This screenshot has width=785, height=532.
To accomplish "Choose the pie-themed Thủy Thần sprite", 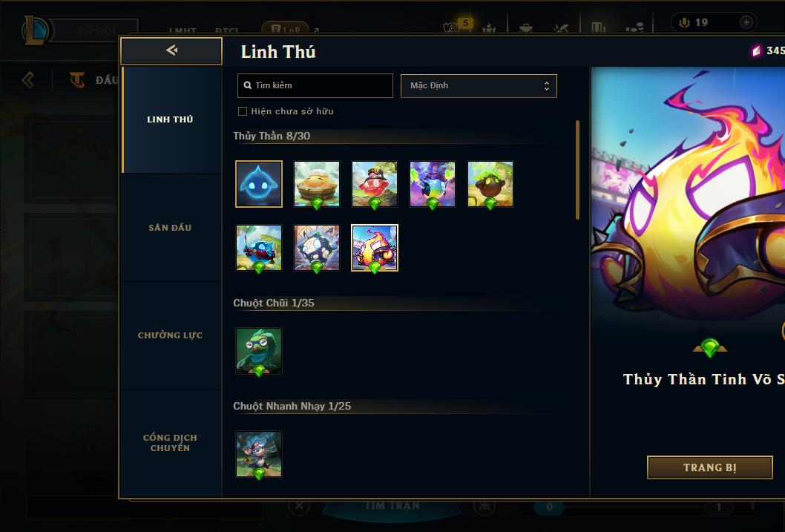I will coord(316,184).
